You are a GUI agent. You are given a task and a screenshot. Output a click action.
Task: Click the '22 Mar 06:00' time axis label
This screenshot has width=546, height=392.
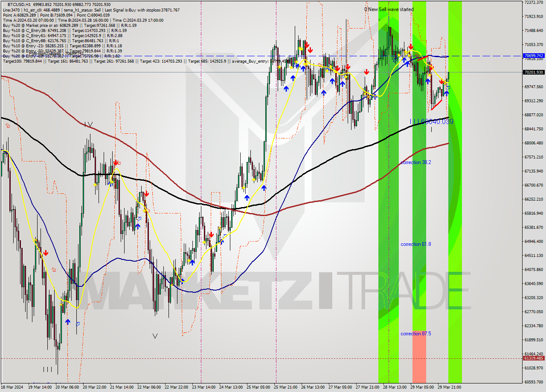(x=149, y=387)
